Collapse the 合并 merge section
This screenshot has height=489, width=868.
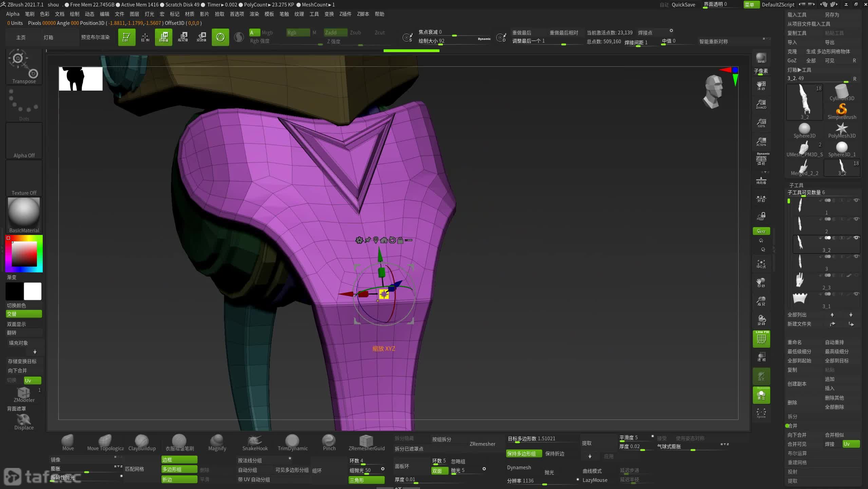point(792,425)
